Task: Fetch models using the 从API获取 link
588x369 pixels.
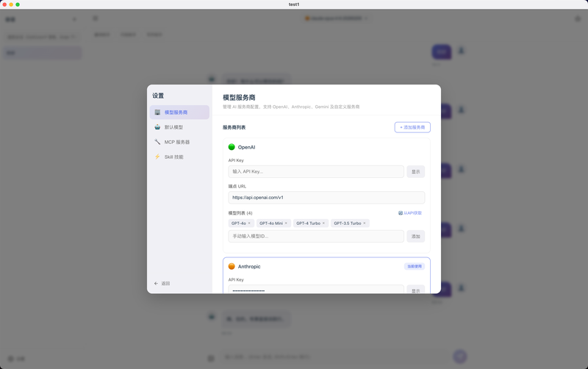Action: [410, 213]
